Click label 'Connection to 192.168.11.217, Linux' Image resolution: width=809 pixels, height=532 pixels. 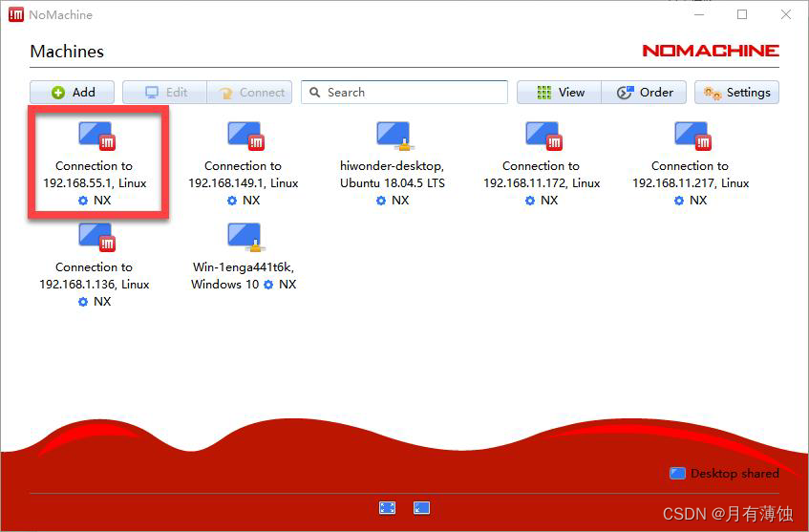click(691, 175)
